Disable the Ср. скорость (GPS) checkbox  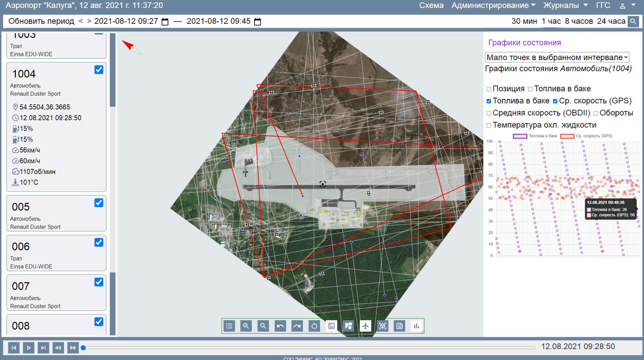pos(555,101)
